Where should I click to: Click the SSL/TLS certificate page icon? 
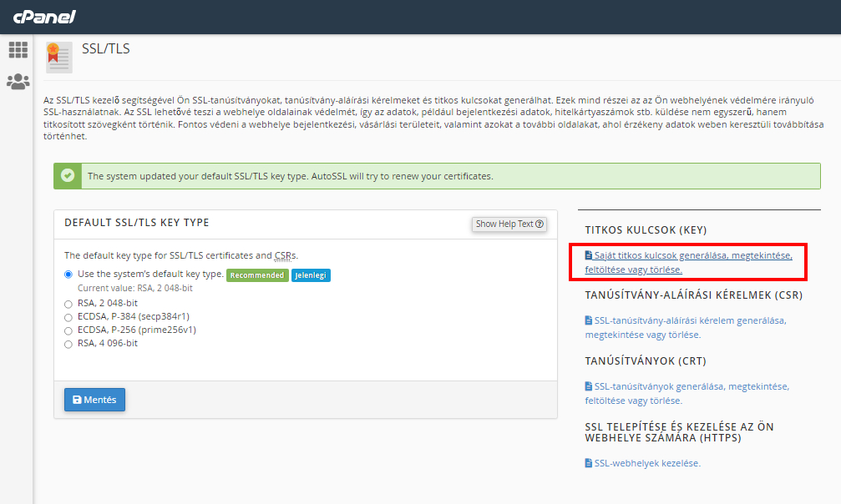[58, 58]
